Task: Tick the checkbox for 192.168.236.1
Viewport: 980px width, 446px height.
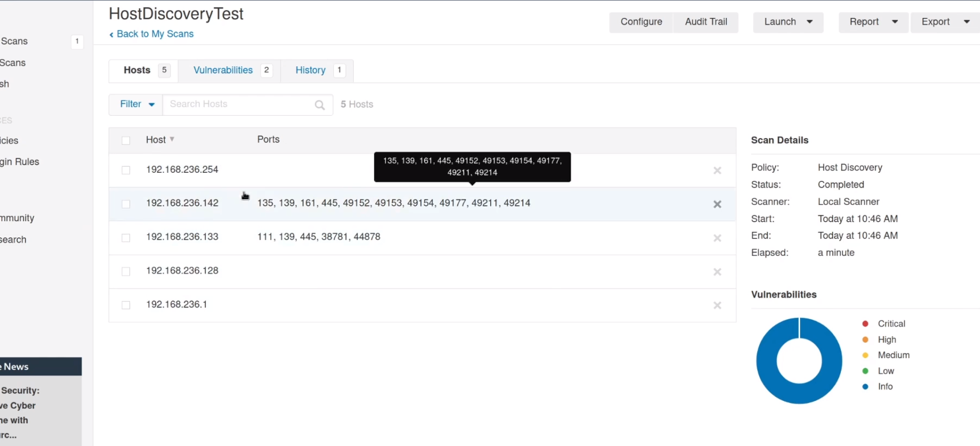Action: pyautogui.click(x=126, y=305)
